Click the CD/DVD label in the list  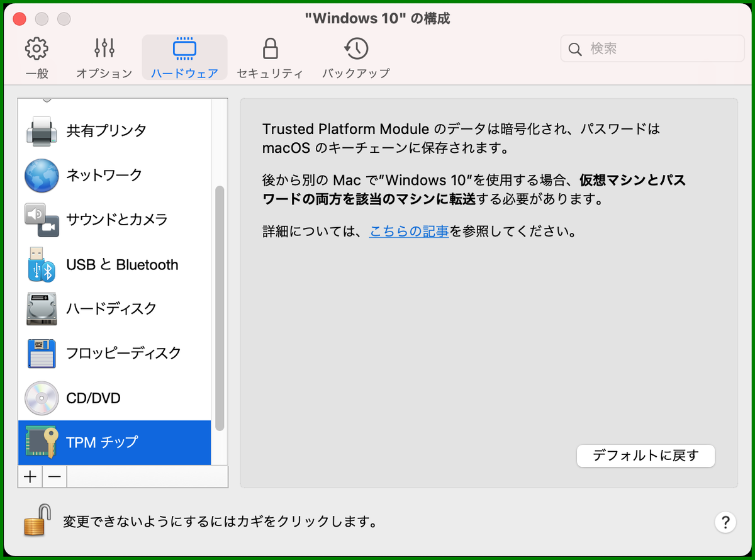coord(93,398)
